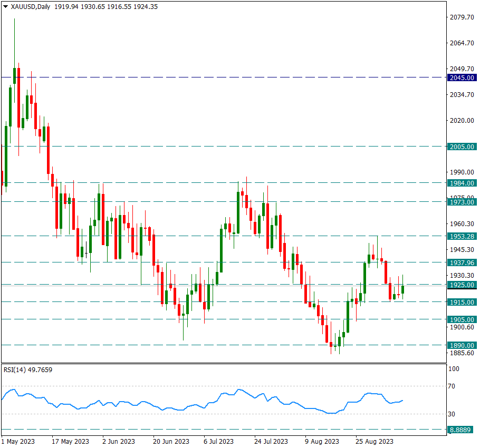Click the RSI scale value 70
480x448 pixels.
(451, 386)
